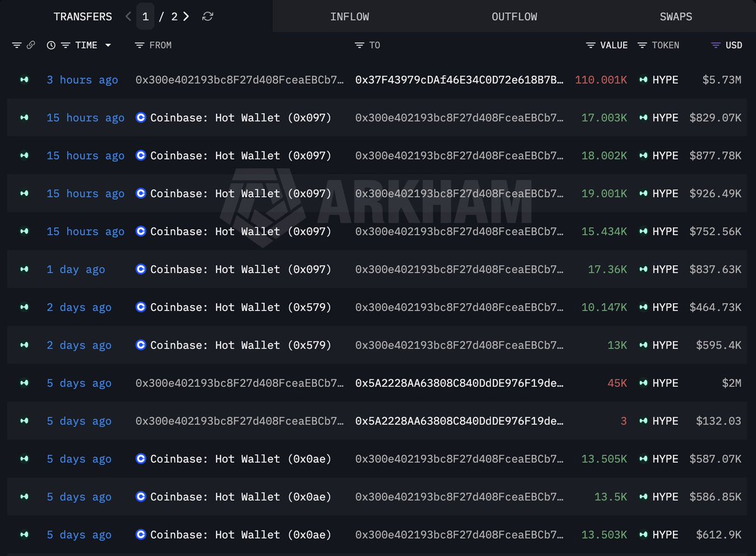Viewport: 756px width, 556px height.
Task: Open chain icon of the $595.4K row
Action: coord(24,345)
